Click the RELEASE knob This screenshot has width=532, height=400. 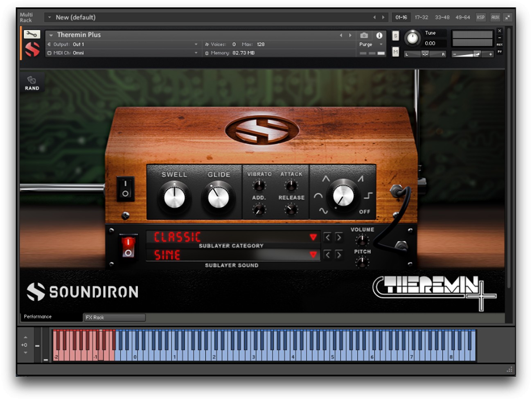pos(291,210)
